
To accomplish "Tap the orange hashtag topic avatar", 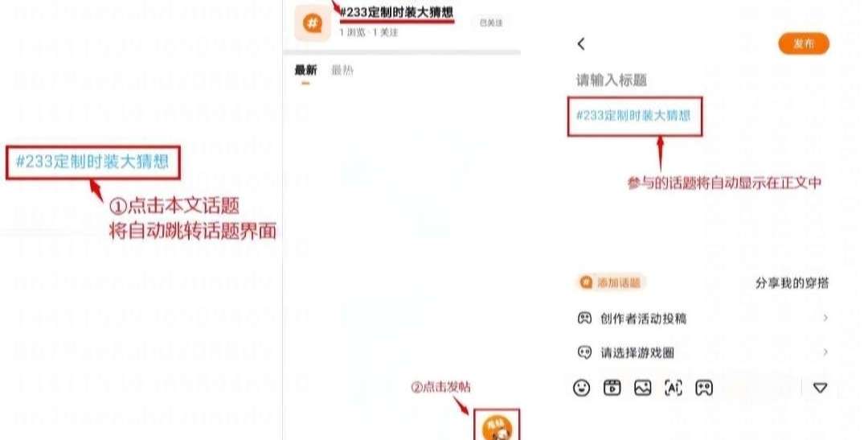I will tap(312, 23).
